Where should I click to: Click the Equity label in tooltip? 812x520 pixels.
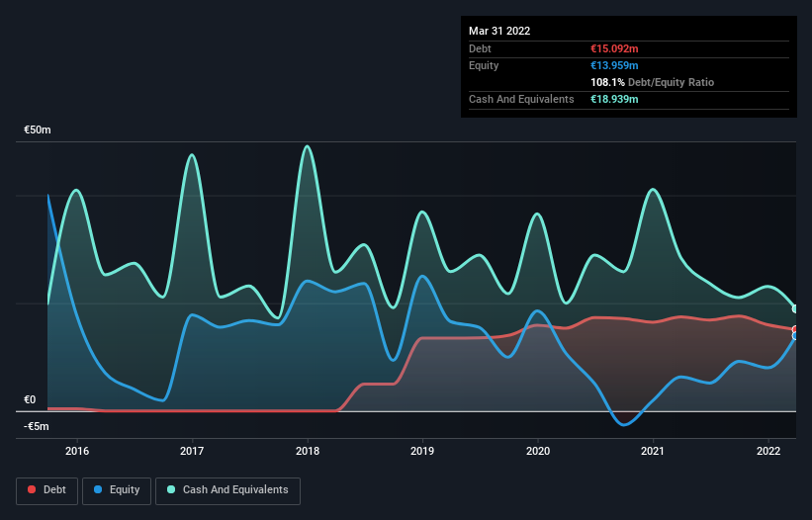click(484, 65)
